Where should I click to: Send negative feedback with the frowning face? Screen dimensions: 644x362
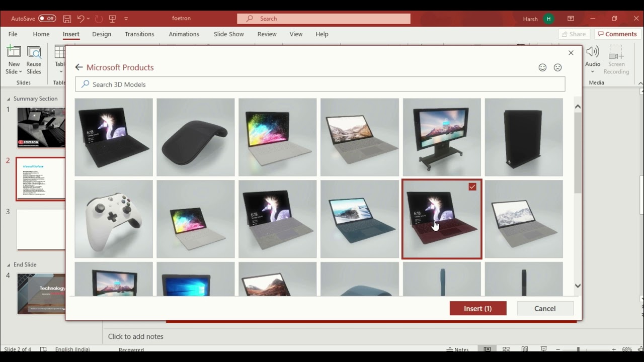557,67
